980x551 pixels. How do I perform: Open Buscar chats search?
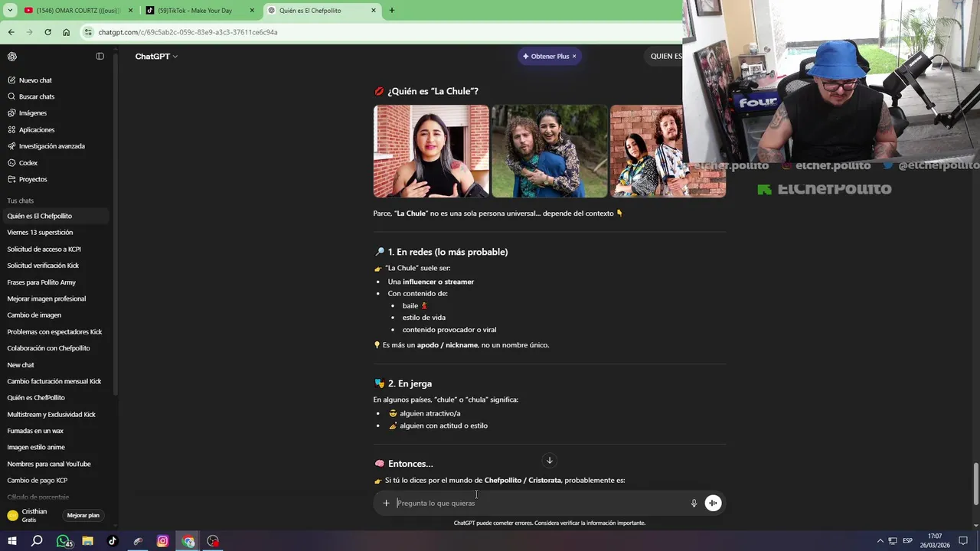click(x=37, y=96)
